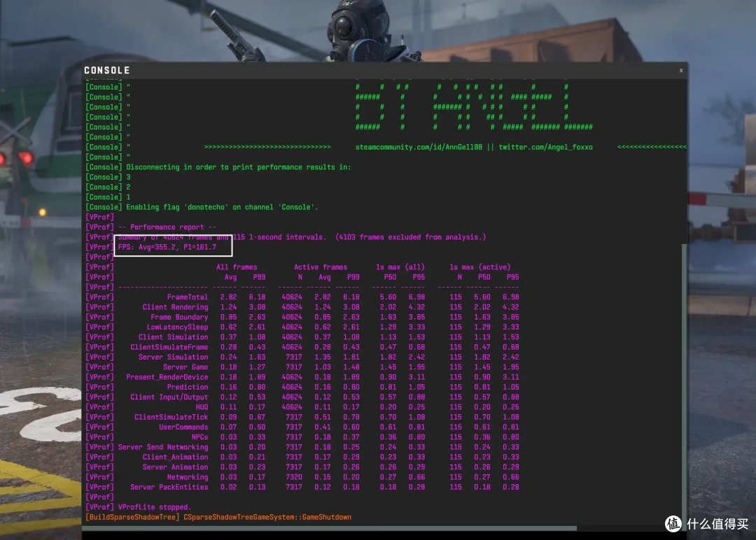Click the Server Game row label
This screenshot has height=540, width=756.
tap(185, 367)
